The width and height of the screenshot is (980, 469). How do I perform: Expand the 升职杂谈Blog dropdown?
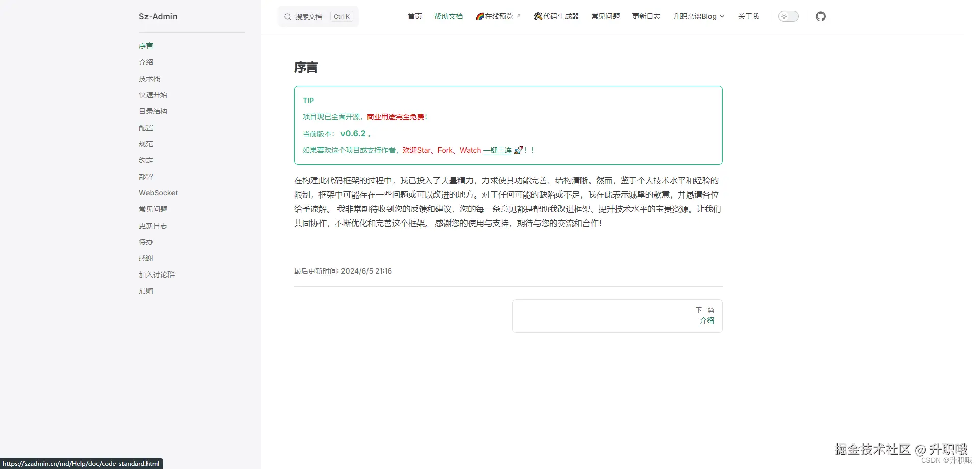(x=698, y=16)
